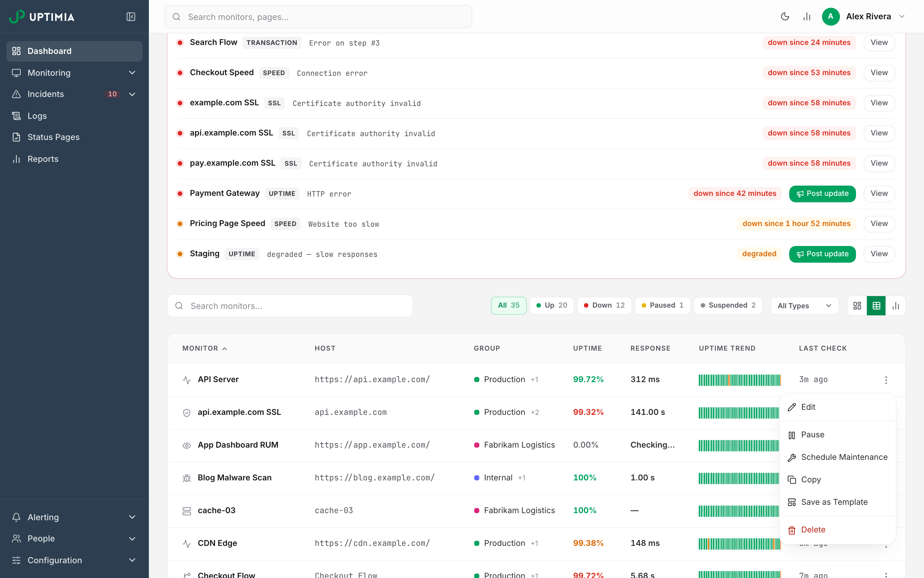Click the API Server uptime trend bar
The height and width of the screenshot is (578, 924).
tap(740, 380)
